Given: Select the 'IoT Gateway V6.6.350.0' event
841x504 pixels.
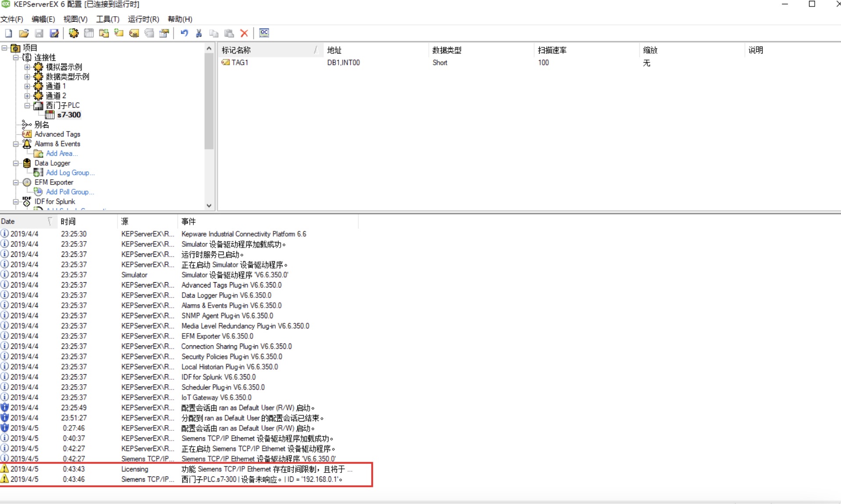Looking at the screenshot, I should (179, 398).
